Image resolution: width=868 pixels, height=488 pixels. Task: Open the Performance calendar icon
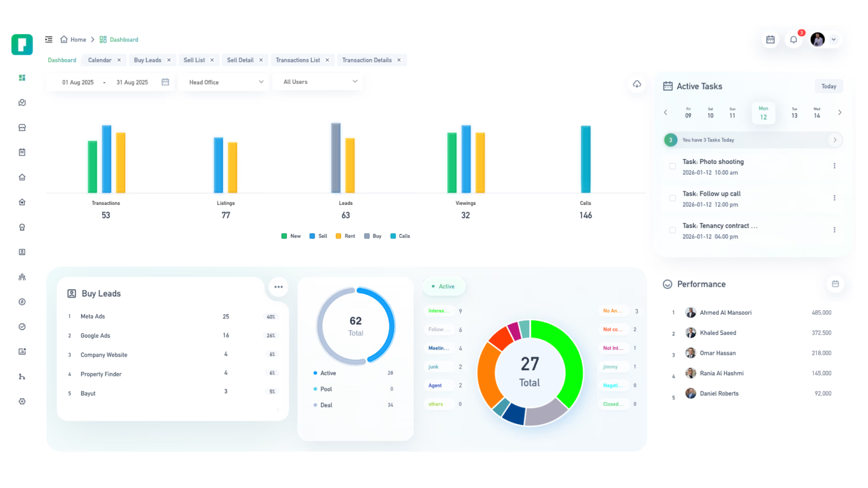[x=835, y=284]
